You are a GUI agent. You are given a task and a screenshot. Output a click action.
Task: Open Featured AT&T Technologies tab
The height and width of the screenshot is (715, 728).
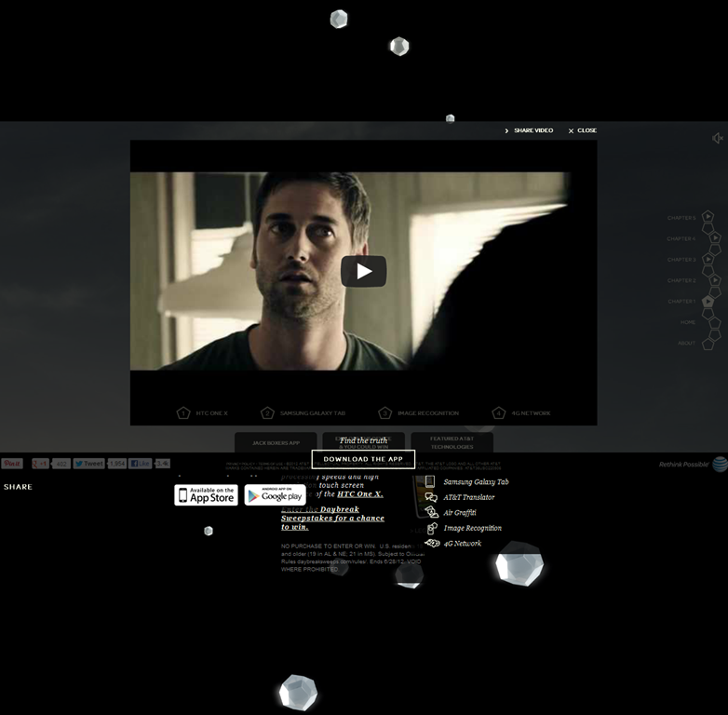tap(452, 442)
